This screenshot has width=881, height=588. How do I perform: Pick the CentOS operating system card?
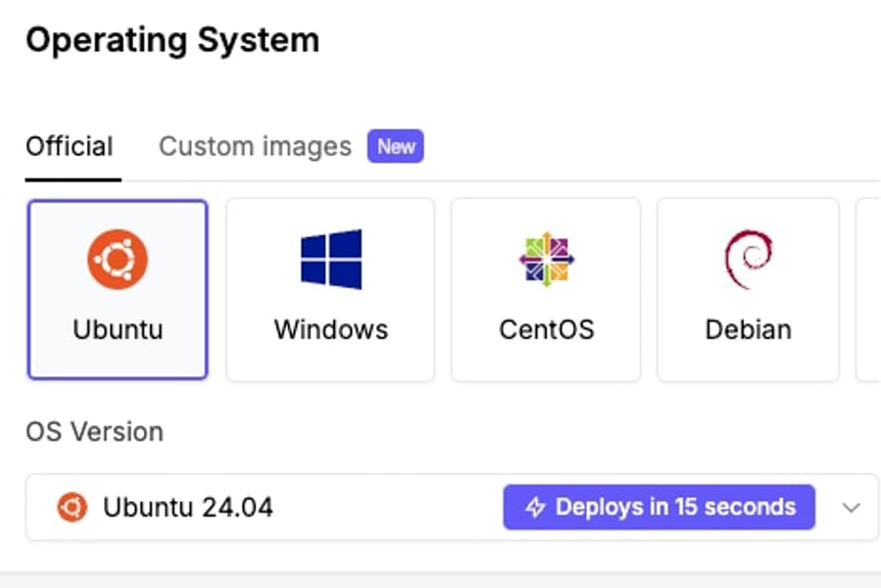(x=546, y=289)
